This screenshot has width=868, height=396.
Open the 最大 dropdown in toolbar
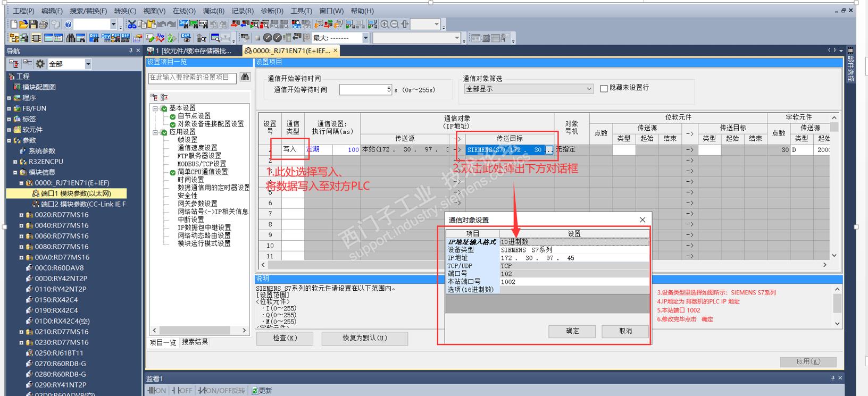pyautogui.click(x=365, y=38)
